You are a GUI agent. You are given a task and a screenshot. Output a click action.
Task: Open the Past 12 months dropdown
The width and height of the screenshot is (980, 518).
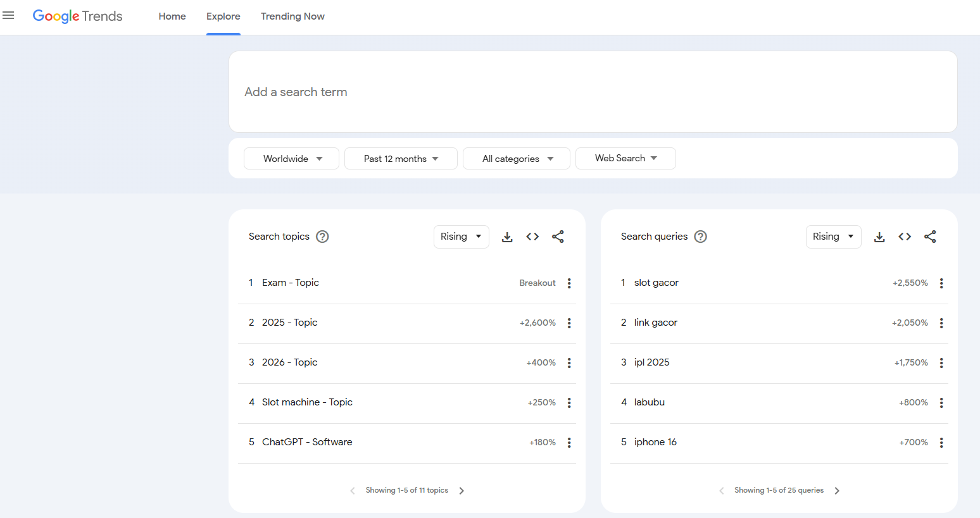click(x=401, y=159)
